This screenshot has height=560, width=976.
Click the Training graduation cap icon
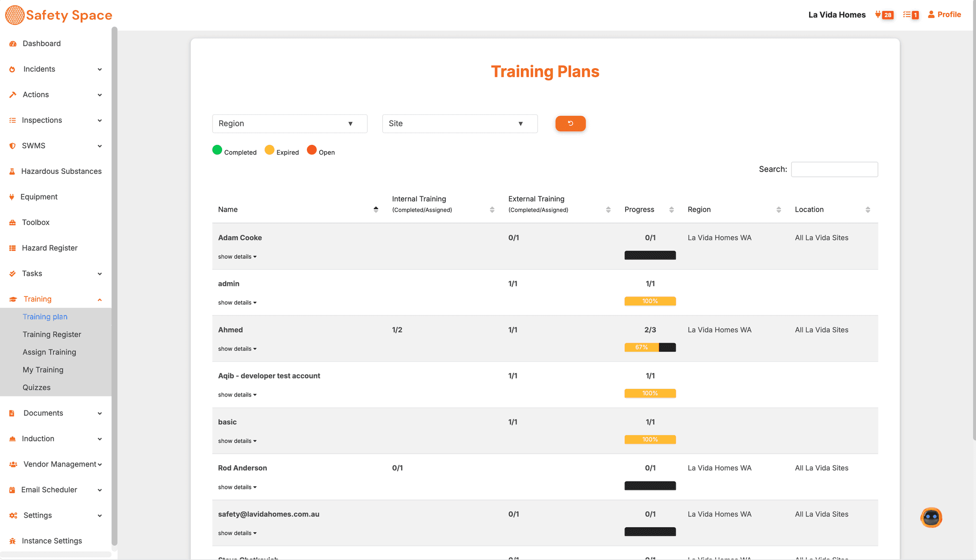pos(13,299)
